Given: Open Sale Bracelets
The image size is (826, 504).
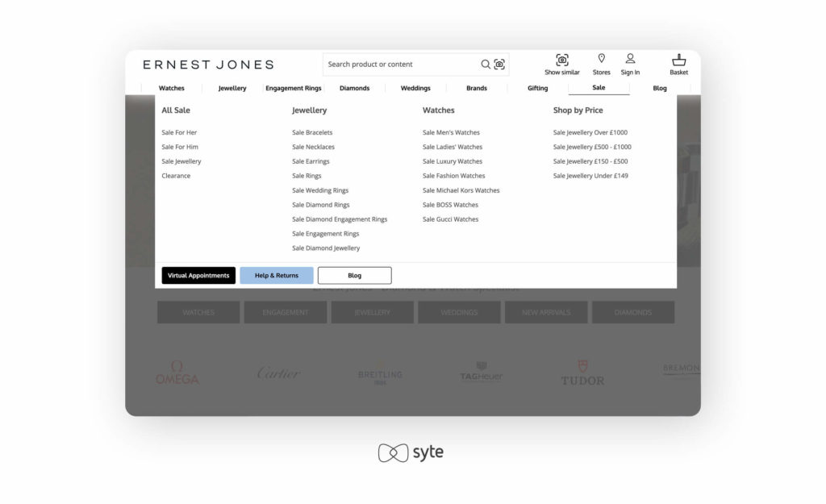Looking at the screenshot, I should (x=312, y=132).
